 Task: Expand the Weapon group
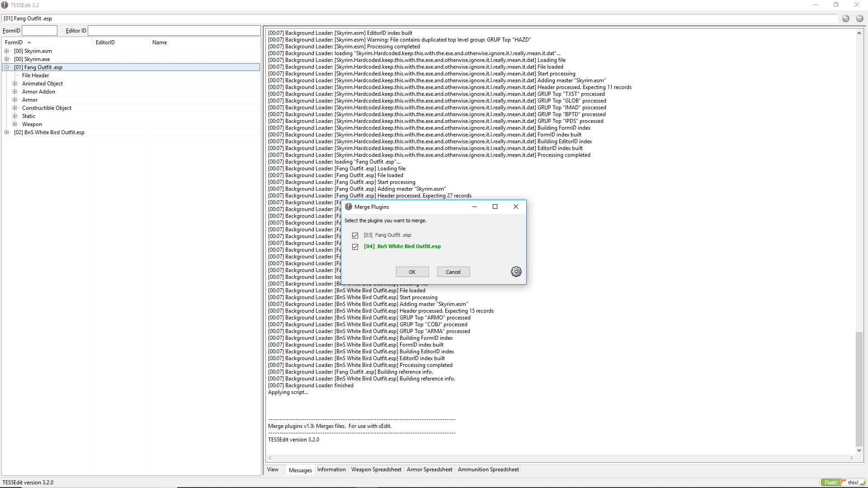pyautogui.click(x=15, y=124)
